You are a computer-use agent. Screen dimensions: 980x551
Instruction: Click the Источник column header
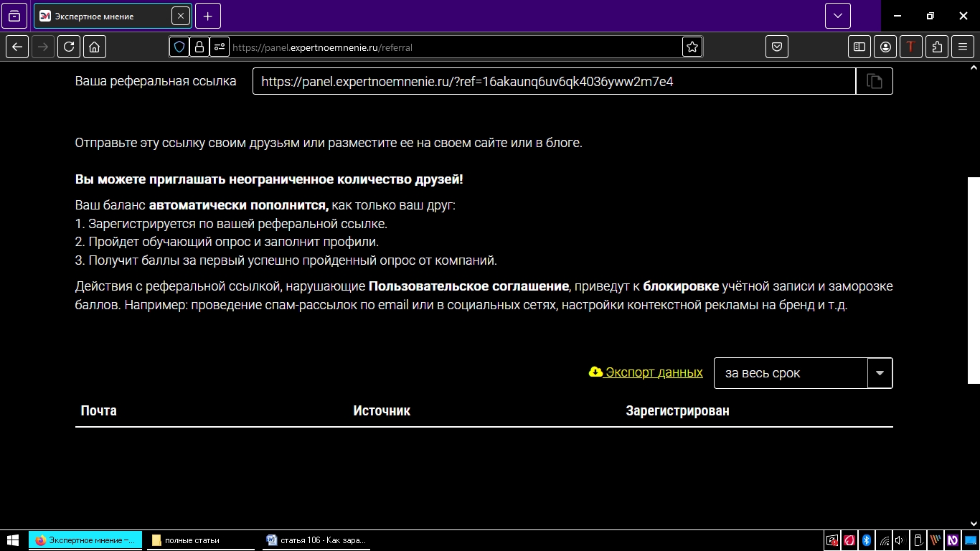pyautogui.click(x=382, y=410)
